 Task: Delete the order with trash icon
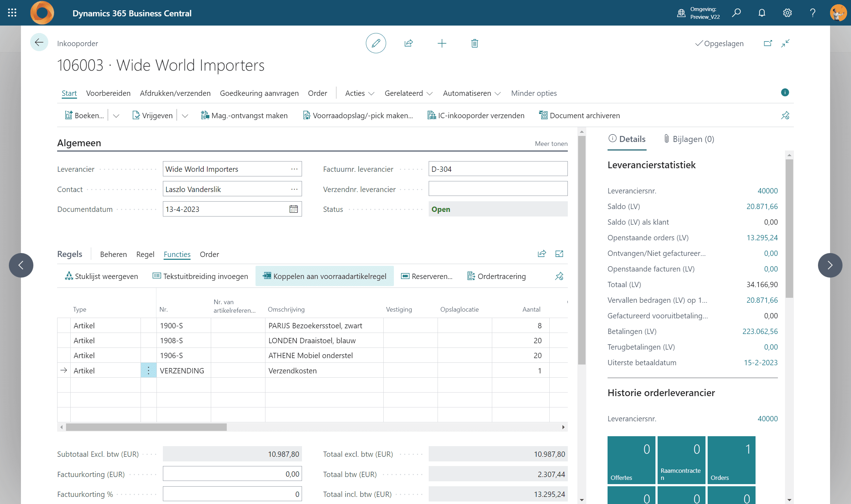474,43
